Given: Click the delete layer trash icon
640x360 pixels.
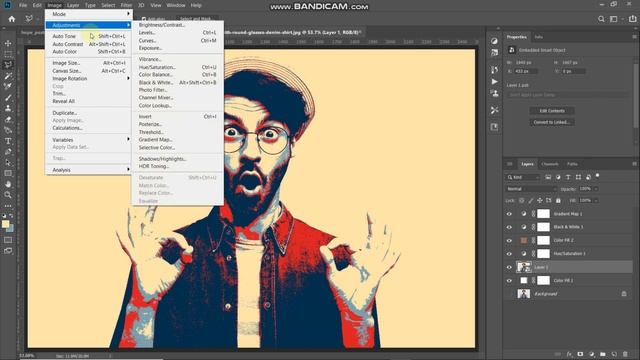Looking at the screenshot, I should click(625, 354).
